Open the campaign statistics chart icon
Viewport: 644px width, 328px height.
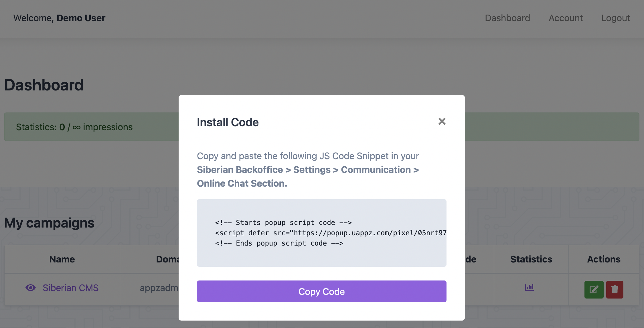pyautogui.click(x=529, y=287)
